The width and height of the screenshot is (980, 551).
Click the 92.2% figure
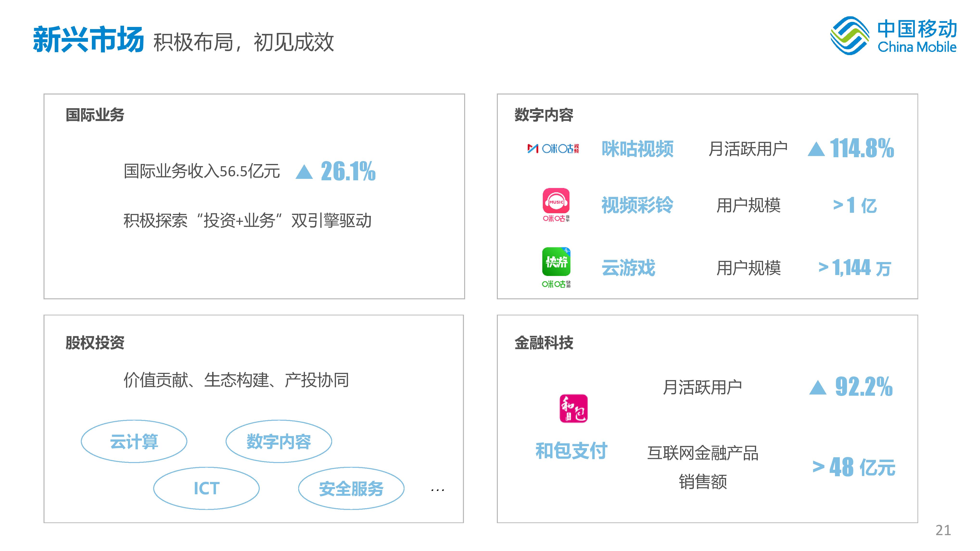tap(864, 387)
